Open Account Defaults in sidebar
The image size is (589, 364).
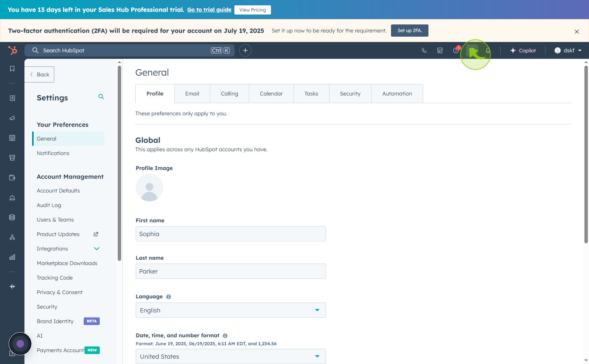[58, 191]
